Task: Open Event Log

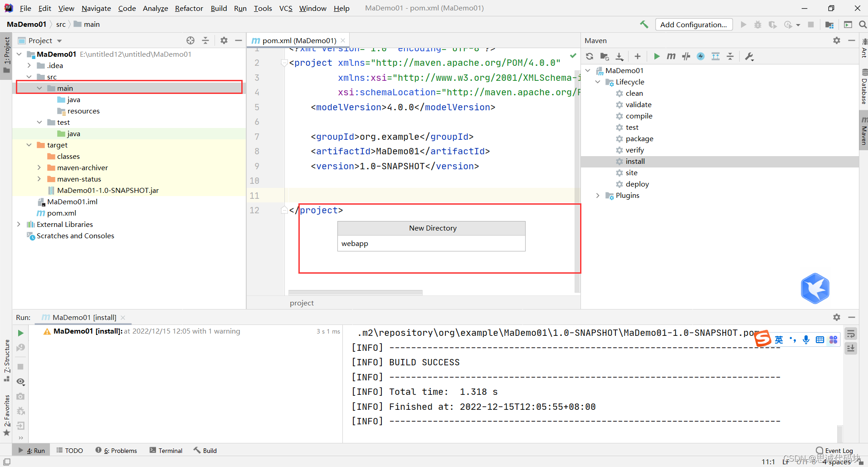Action: pyautogui.click(x=834, y=450)
